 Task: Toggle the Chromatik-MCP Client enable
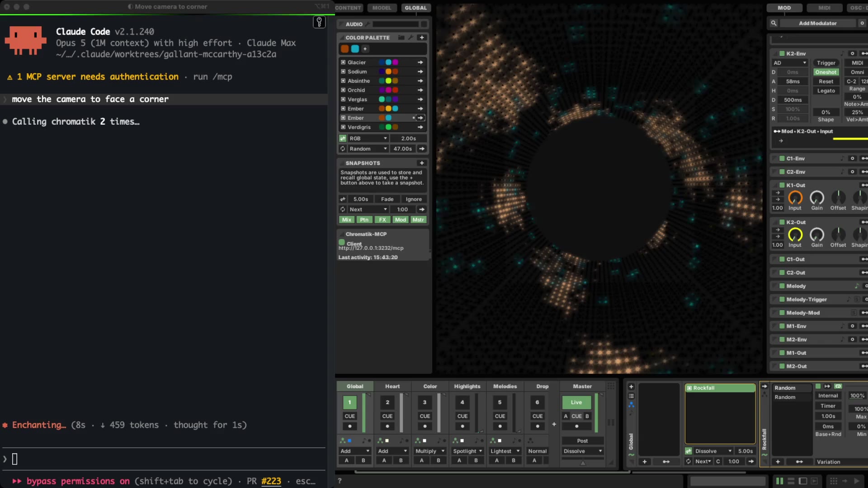[342, 243]
